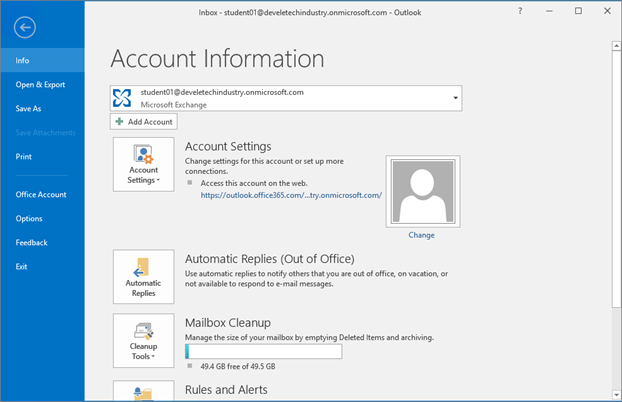Viewport: 622px width, 402px height.
Task: Click Add Account button
Action: (x=144, y=121)
